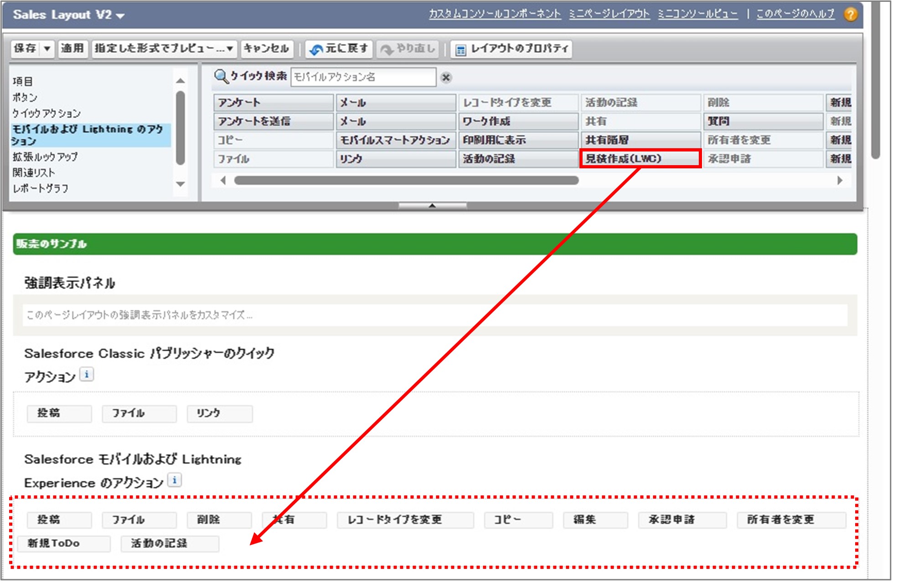
Task: Open the カスタムコンソールコンポーネント link
Action: 495,14
